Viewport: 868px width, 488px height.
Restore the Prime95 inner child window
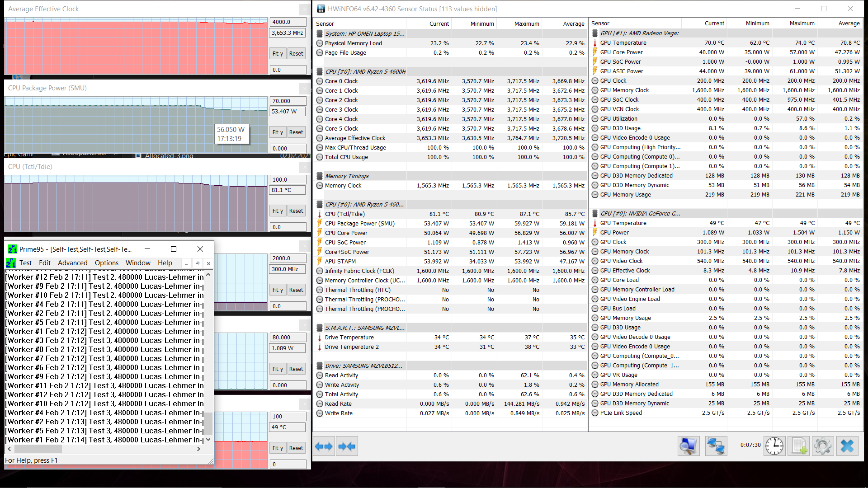point(197,263)
